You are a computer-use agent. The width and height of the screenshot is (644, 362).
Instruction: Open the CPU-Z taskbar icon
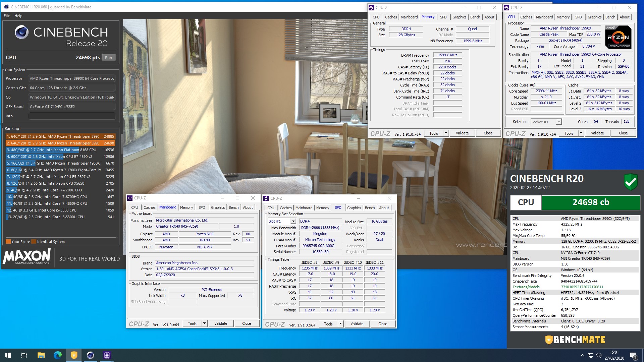(x=107, y=355)
